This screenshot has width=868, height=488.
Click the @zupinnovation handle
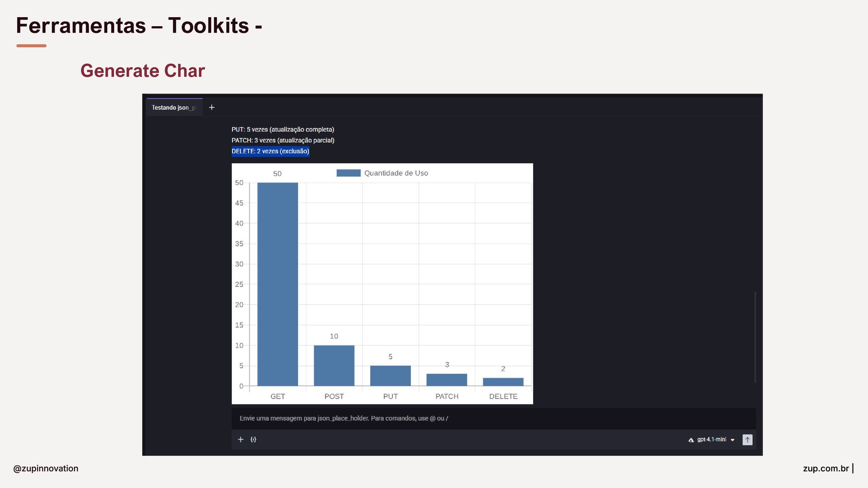click(46, 469)
